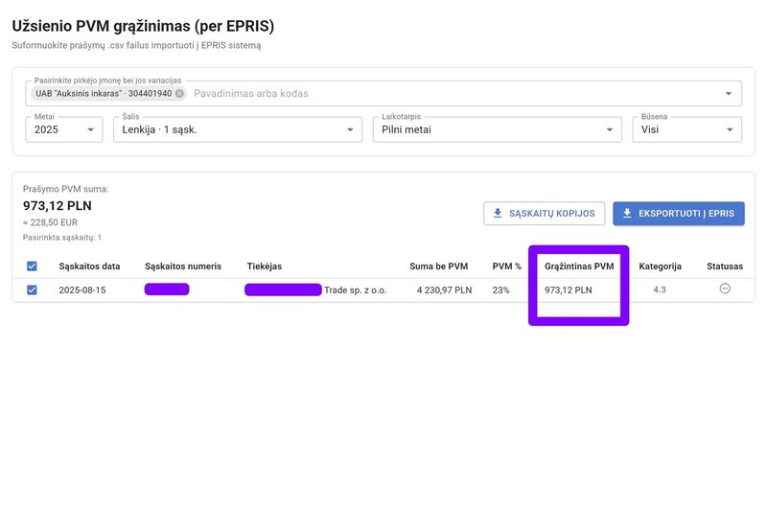This screenshot has height=532, width=767.
Task: Remove the UAB "Auksinis inkaras" company chip
Action: [179, 93]
